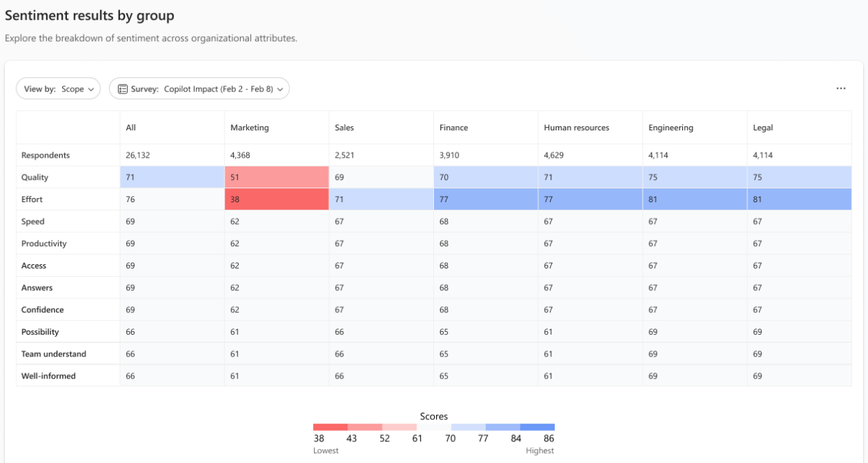Open the View by Scope dropdown

[x=58, y=88]
